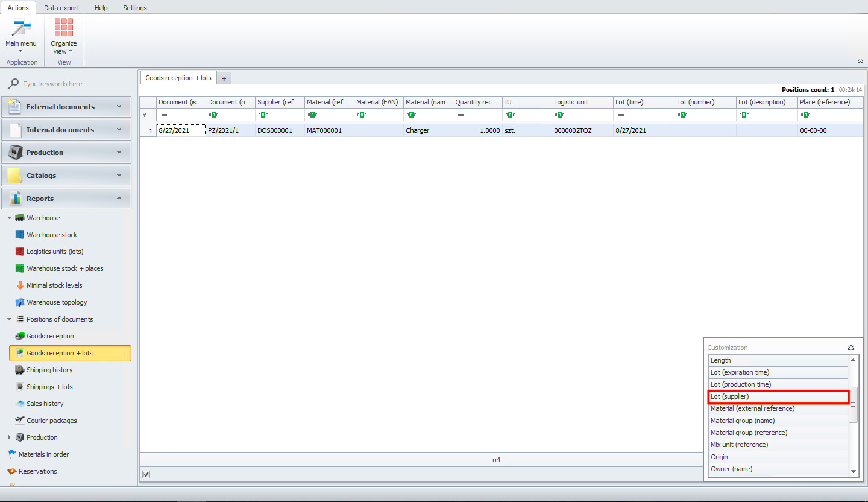The height and width of the screenshot is (502, 868).
Task: Click the Supplier column filter field
Action: click(280, 115)
